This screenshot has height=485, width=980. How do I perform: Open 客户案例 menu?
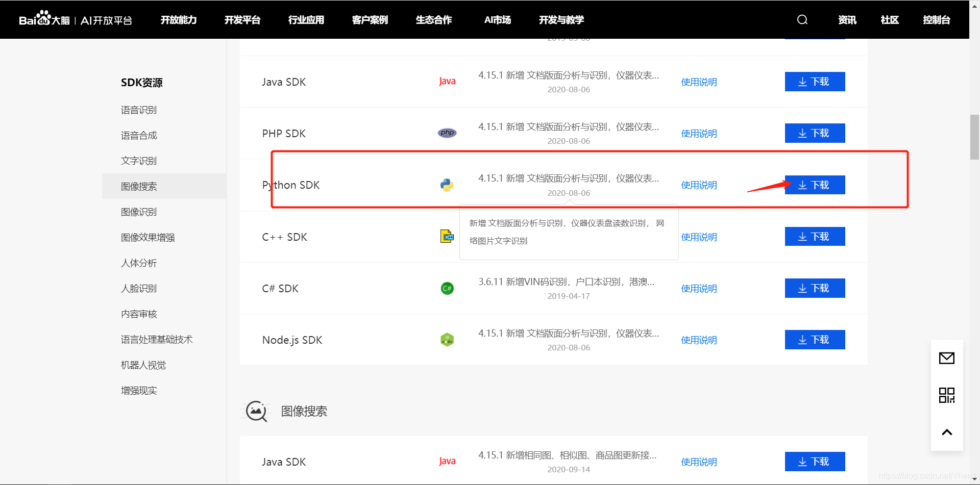click(x=370, y=20)
